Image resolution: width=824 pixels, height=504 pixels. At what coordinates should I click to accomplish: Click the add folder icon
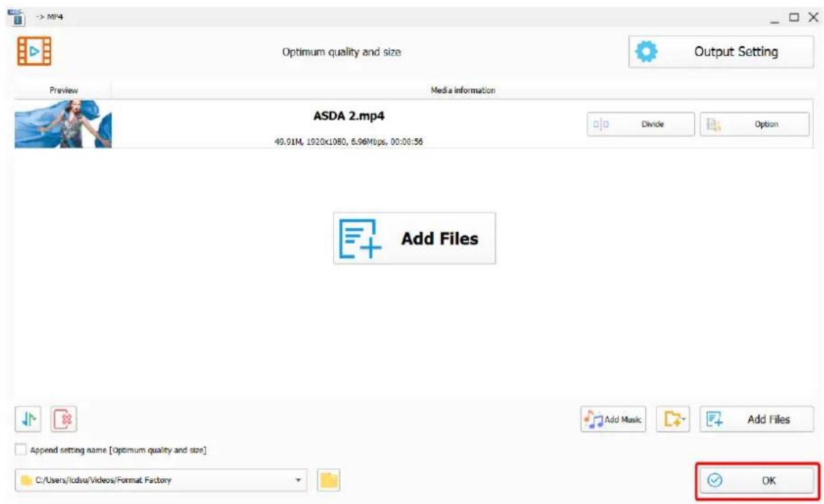[673, 420]
